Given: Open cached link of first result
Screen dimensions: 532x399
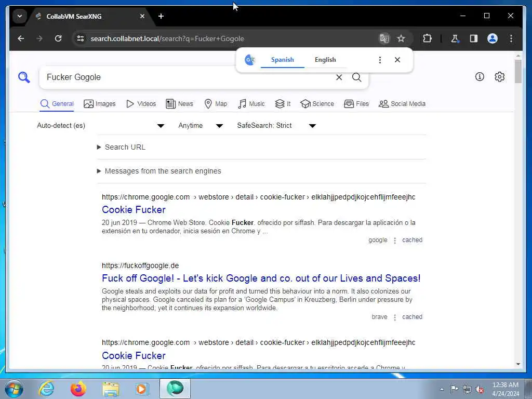Looking at the screenshot, I should [412, 240].
